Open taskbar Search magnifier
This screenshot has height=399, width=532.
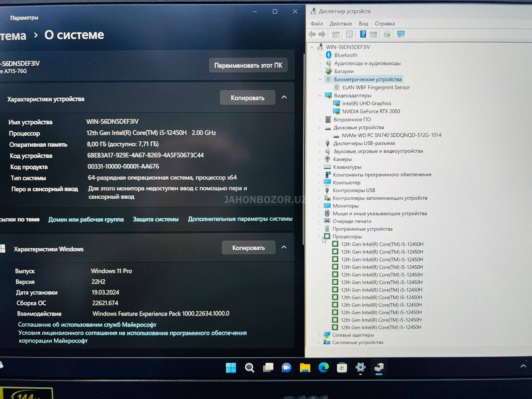pyautogui.click(x=249, y=367)
